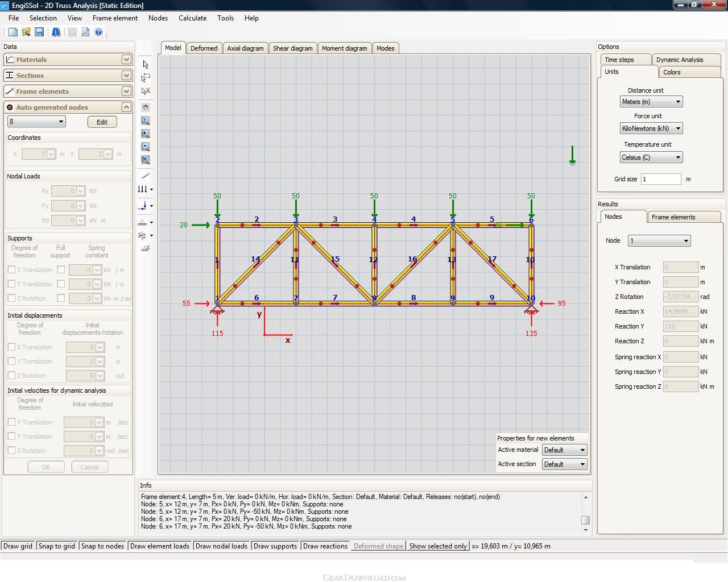Image resolution: width=728 pixels, height=582 pixels.
Task: Click the deselect cursor with red X
Action: 146,91
